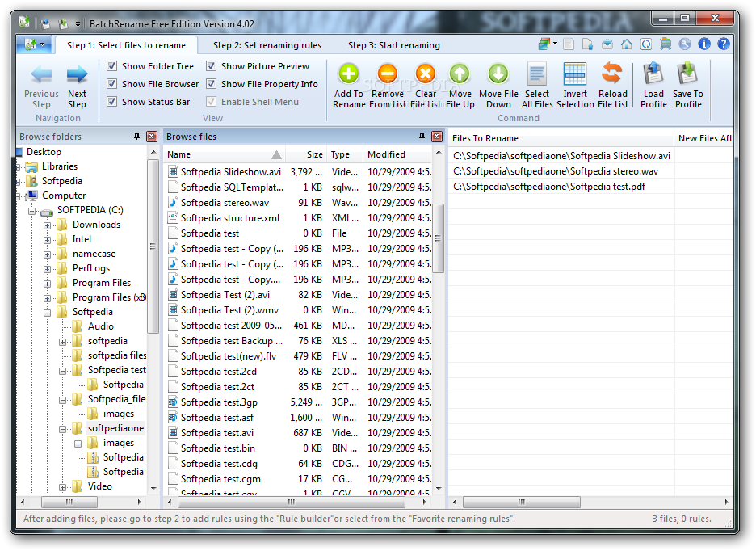Click load profile icon in title bar

pos(46,23)
